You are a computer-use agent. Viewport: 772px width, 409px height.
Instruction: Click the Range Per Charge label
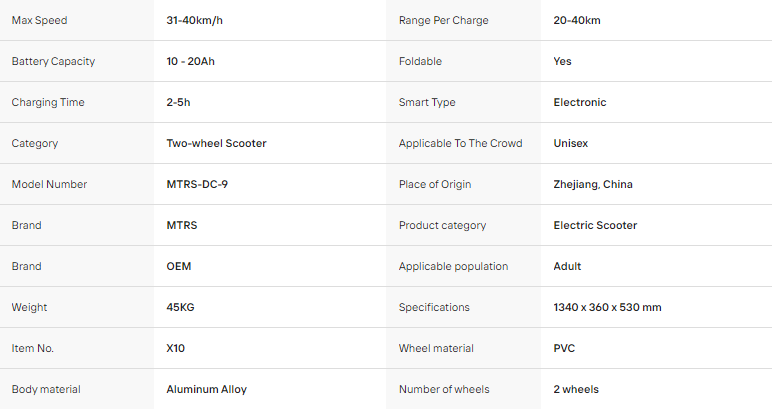tap(444, 20)
